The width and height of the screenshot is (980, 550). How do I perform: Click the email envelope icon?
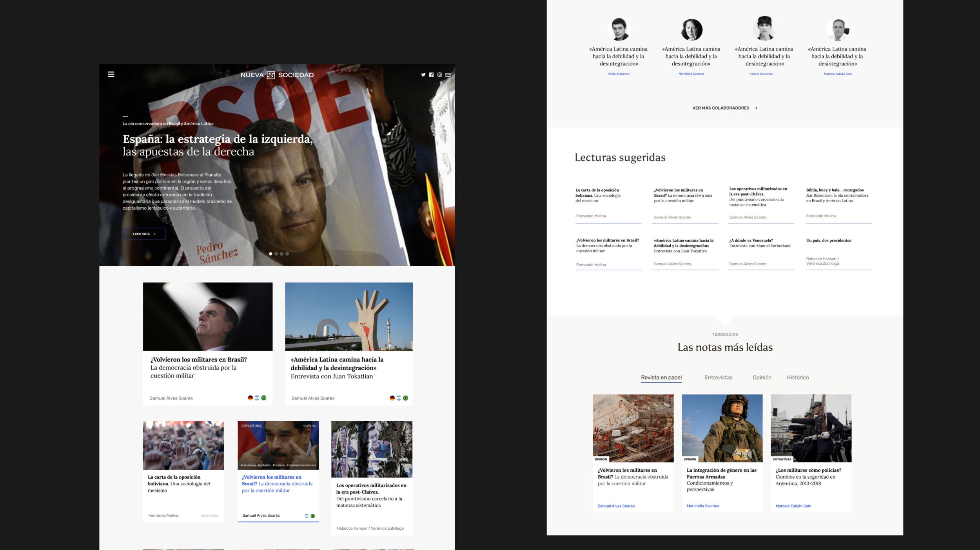448,75
